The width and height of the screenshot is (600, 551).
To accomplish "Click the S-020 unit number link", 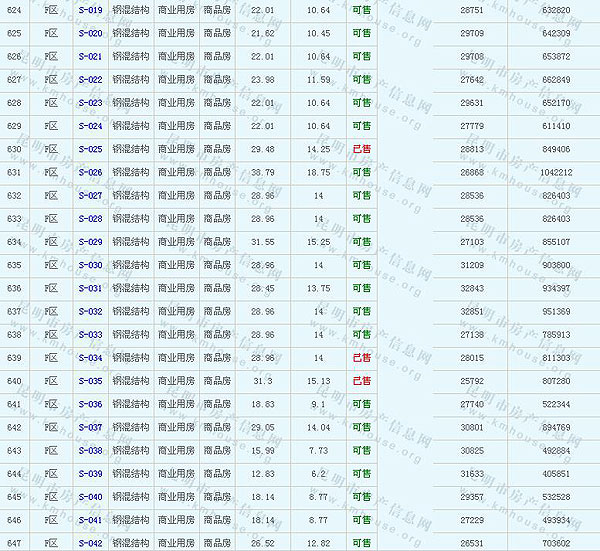I will pyautogui.click(x=90, y=33).
